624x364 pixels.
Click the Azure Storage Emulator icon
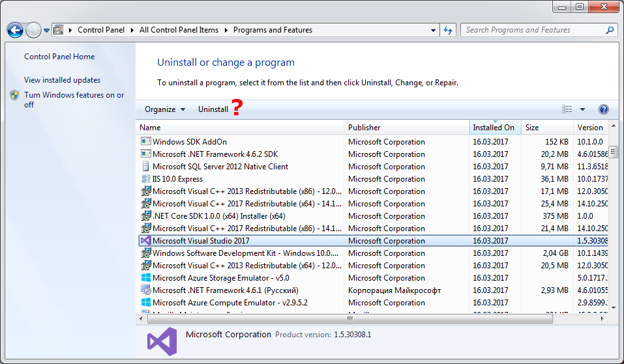click(145, 278)
